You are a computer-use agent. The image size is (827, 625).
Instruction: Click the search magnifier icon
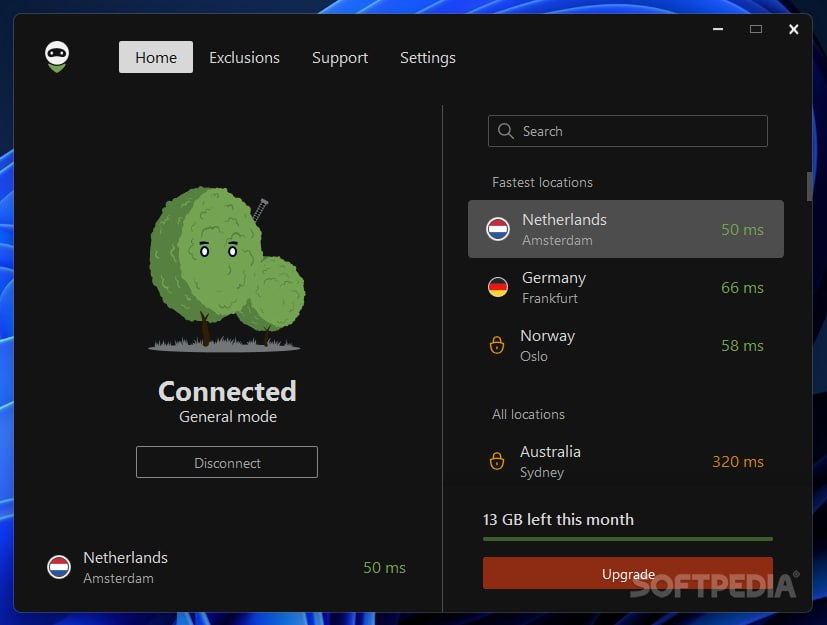pos(505,131)
